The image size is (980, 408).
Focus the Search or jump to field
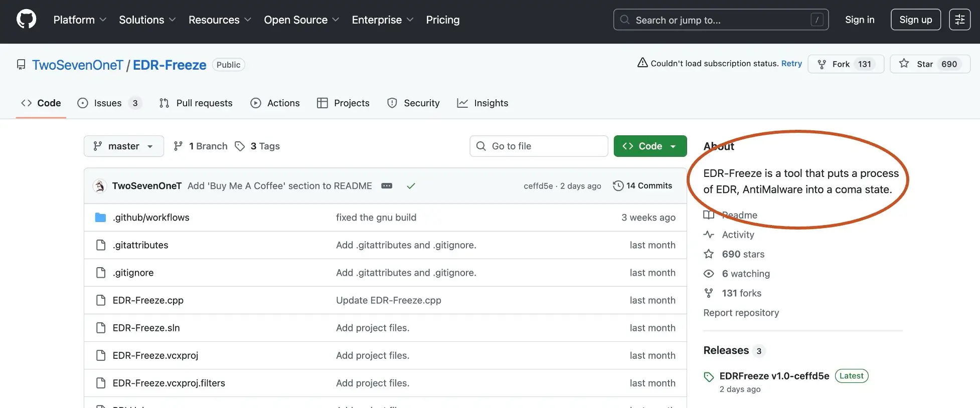(x=721, y=20)
